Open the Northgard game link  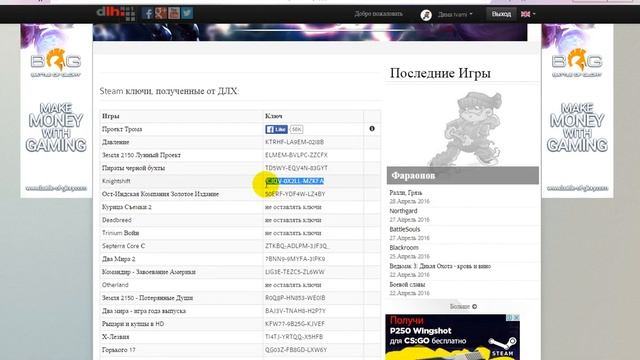tap(403, 211)
